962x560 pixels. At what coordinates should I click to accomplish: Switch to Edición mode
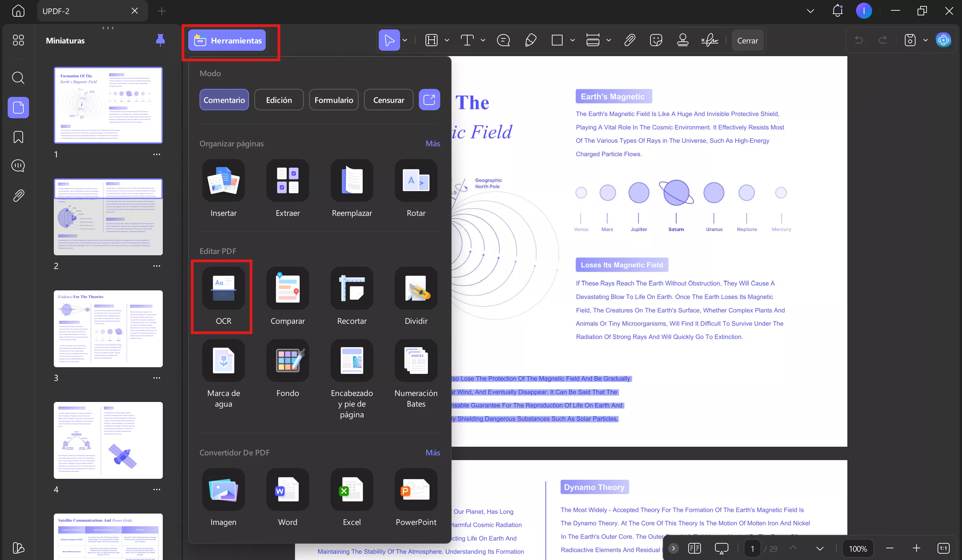279,100
